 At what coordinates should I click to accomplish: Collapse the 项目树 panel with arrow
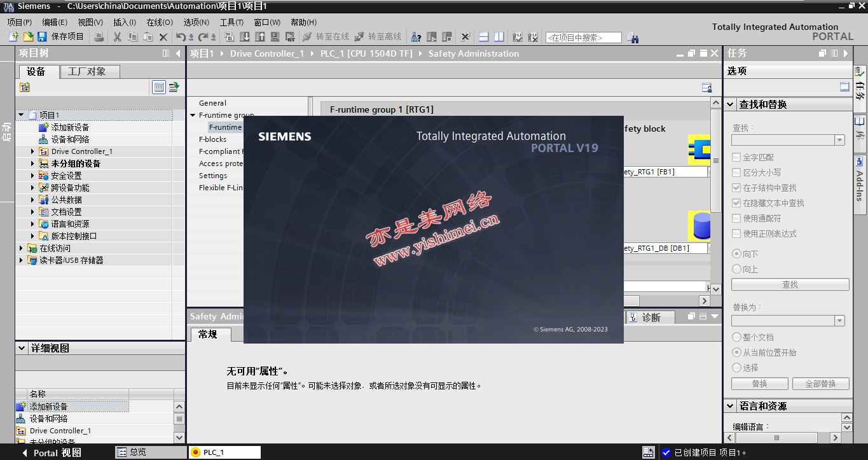pos(178,53)
